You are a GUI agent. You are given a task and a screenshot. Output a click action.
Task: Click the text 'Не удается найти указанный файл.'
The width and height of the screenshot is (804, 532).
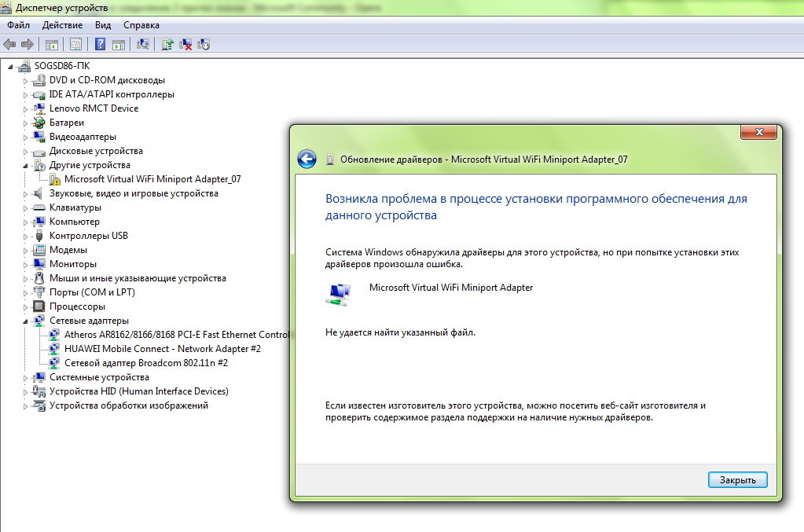click(x=400, y=332)
